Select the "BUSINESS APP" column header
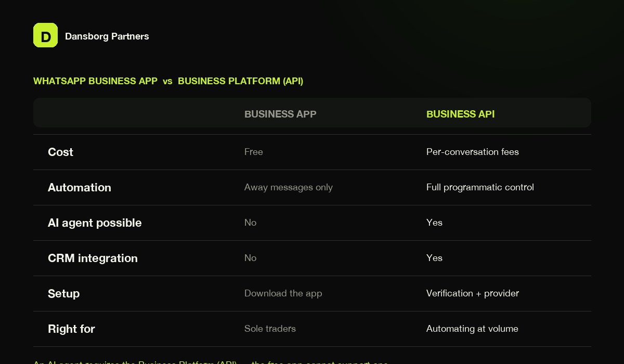Viewport: 624px width, 364px height. [280, 114]
